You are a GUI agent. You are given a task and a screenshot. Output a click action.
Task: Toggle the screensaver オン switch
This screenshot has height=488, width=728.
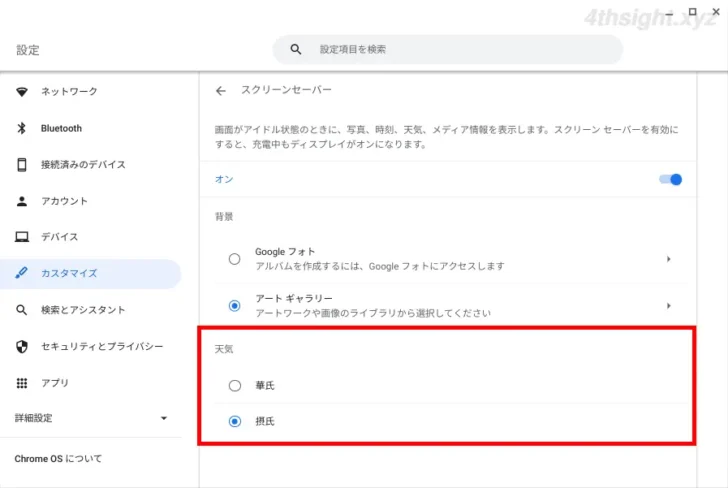670,179
